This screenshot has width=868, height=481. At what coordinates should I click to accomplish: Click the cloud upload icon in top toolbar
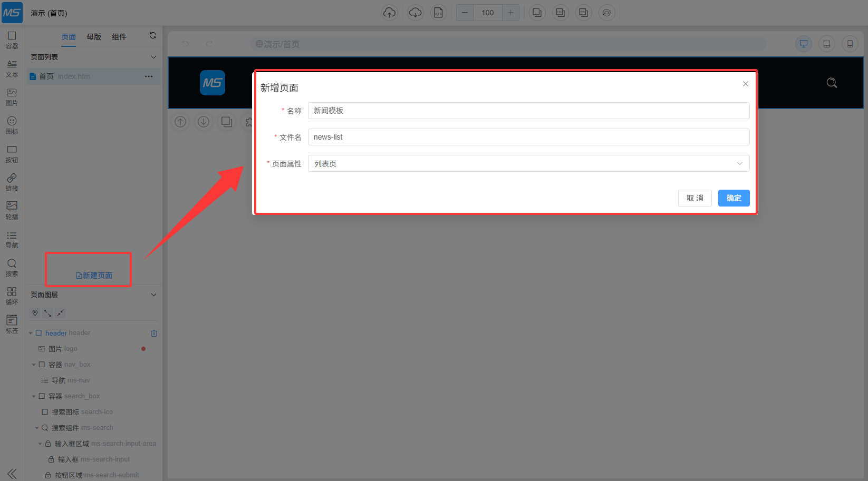click(x=389, y=13)
